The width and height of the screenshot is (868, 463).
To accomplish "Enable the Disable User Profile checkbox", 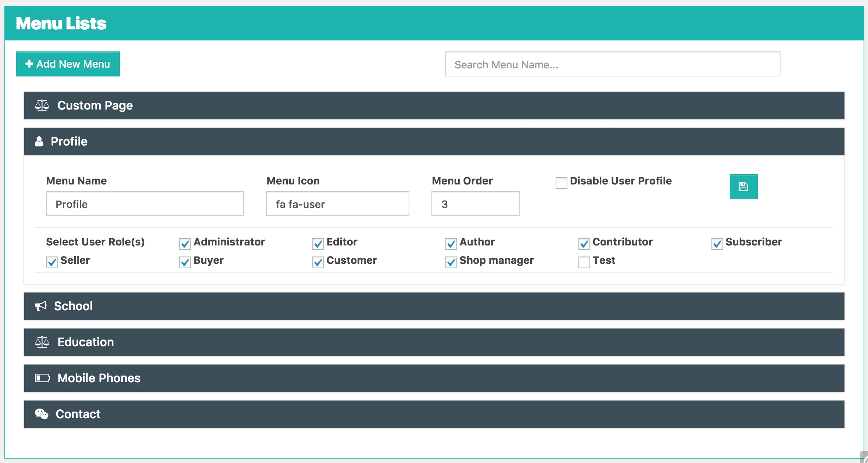I will pyautogui.click(x=561, y=183).
